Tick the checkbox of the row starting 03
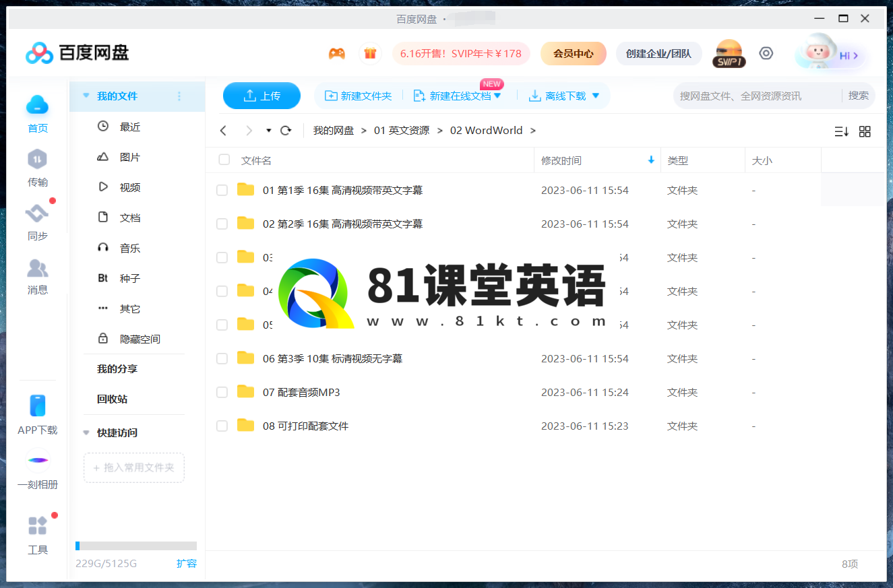893x588 pixels. (222, 258)
